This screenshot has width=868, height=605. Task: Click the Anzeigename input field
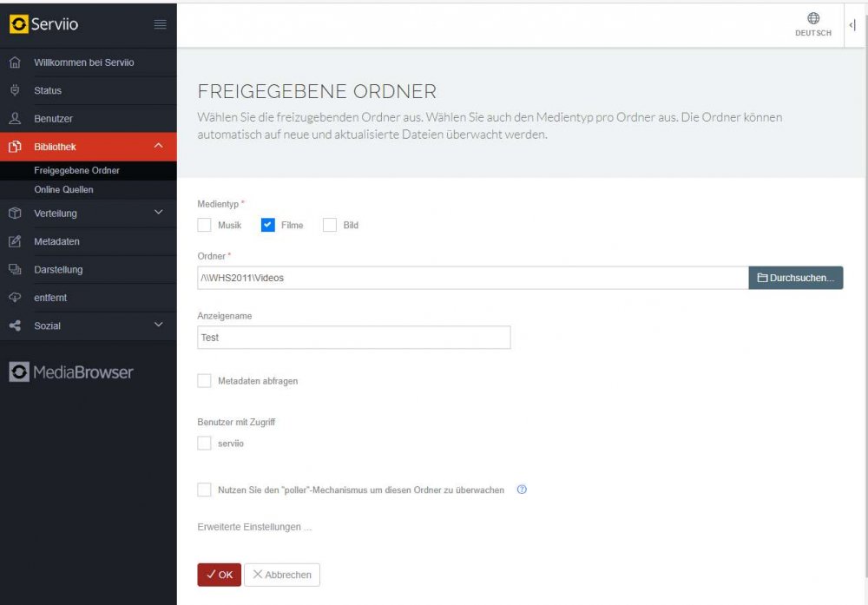point(354,338)
